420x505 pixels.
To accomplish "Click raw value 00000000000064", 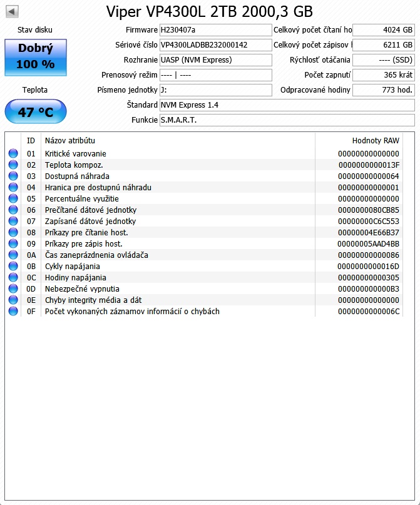I will [x=369, y=176].
